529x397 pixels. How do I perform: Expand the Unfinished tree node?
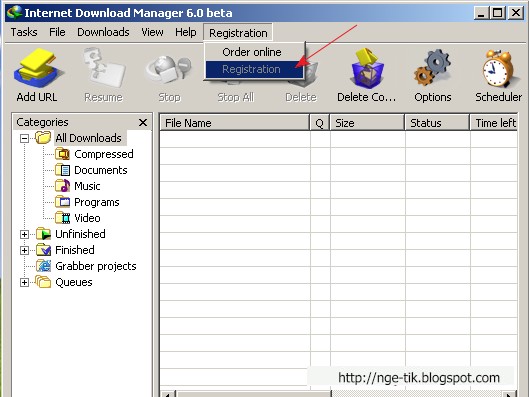tap(24, 234)
